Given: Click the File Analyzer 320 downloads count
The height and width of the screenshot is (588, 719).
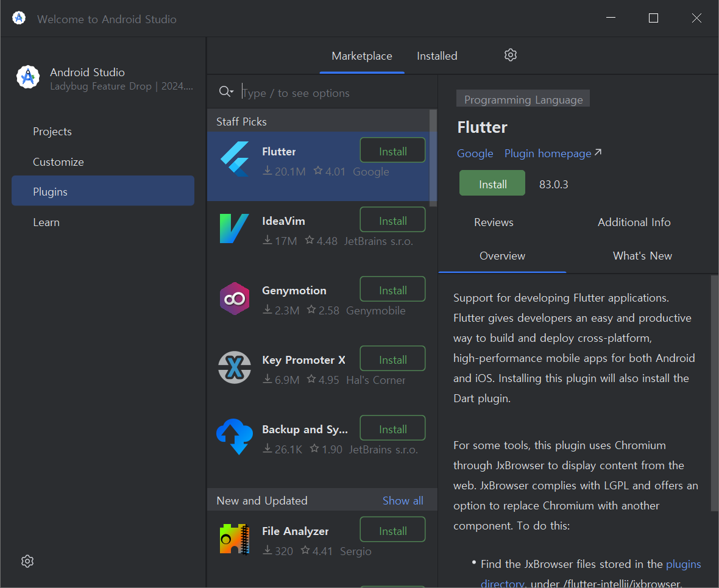Looking at the screenshot, I should (278, 551).
